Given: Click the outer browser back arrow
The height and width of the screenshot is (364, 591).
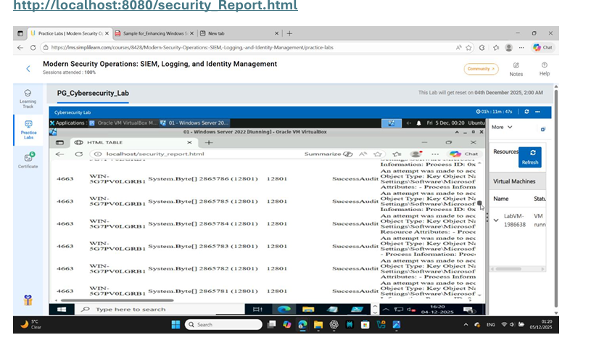Looking at the screenshot, I should [x=20, y=47].
